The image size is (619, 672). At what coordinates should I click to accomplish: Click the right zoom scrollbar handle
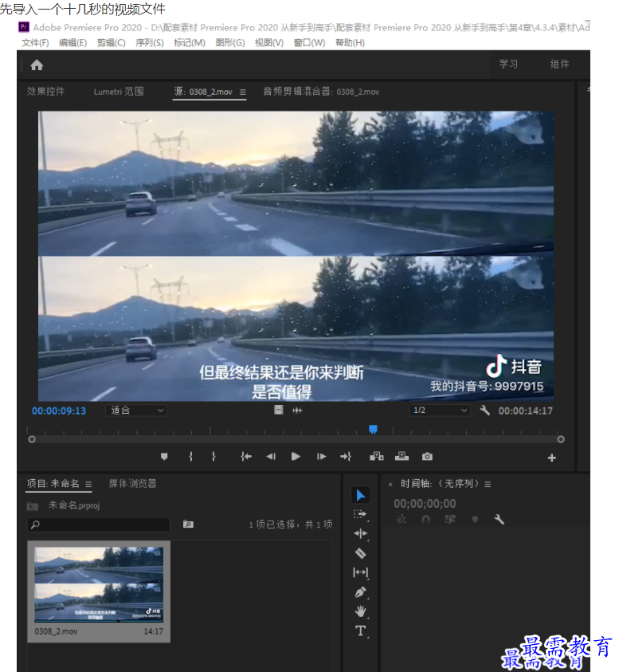coord(561,439)
